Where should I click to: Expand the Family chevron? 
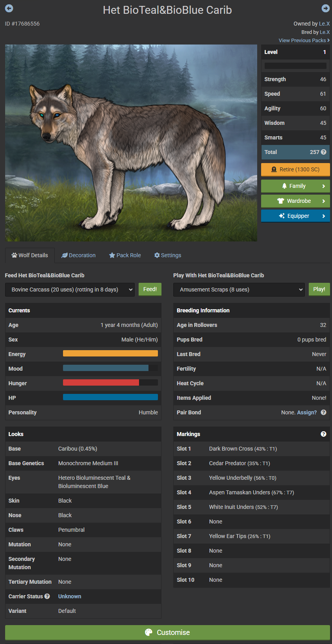click(x=324, y=186)
